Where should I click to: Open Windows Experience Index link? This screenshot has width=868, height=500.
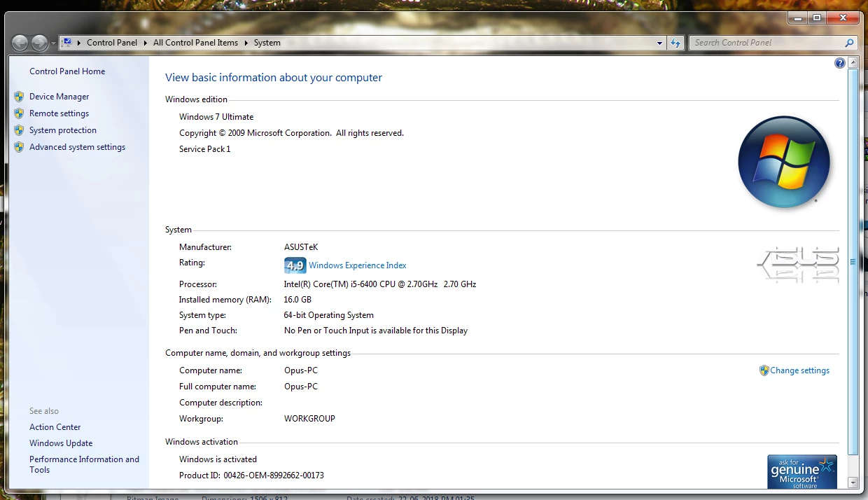pyautogui.click(x=357, y=265)
